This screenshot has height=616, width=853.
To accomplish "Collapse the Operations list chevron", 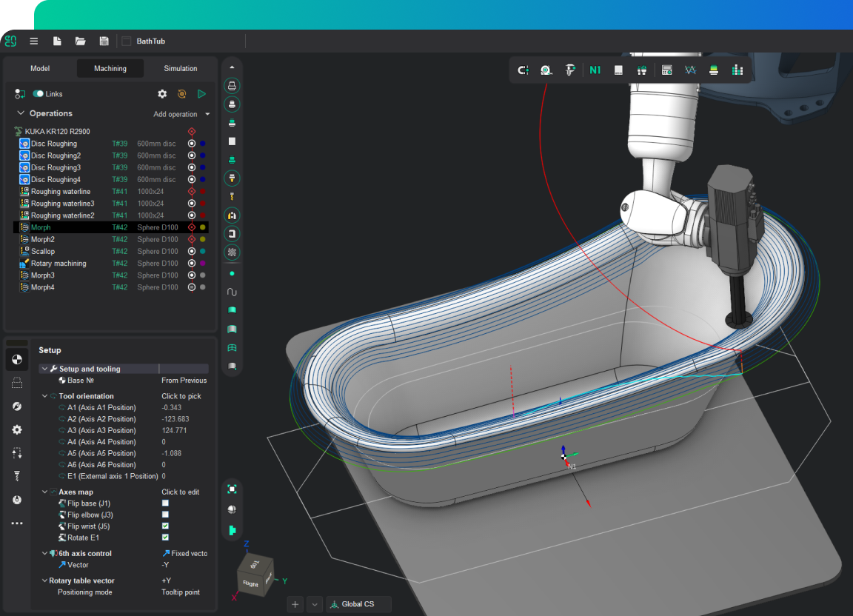I will pos(21,113).
